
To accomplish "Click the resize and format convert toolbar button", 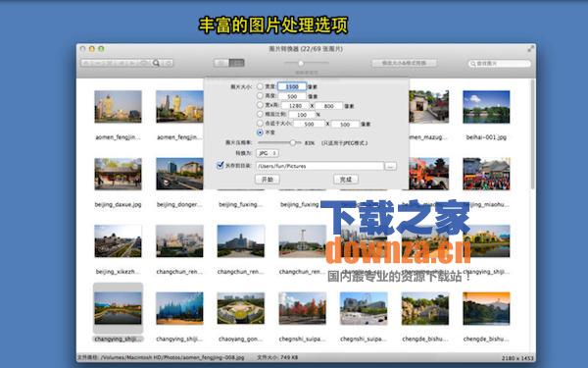I will (x=404, y=63).
